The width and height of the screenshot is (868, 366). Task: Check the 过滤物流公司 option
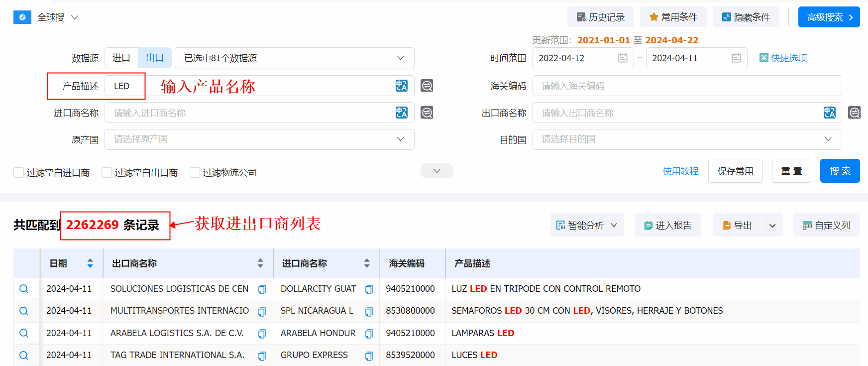[x=195, y=173]
